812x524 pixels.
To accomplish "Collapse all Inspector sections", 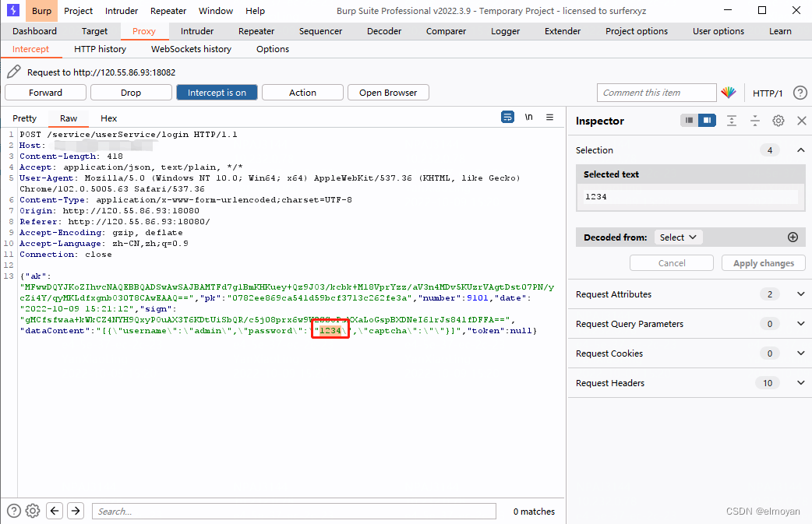I will click(754, 121).
